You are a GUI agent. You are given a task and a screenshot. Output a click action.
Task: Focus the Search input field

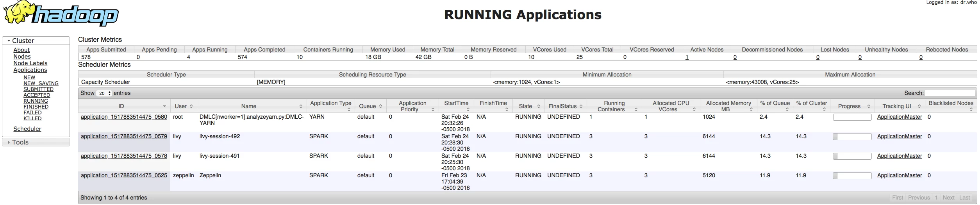950,93
